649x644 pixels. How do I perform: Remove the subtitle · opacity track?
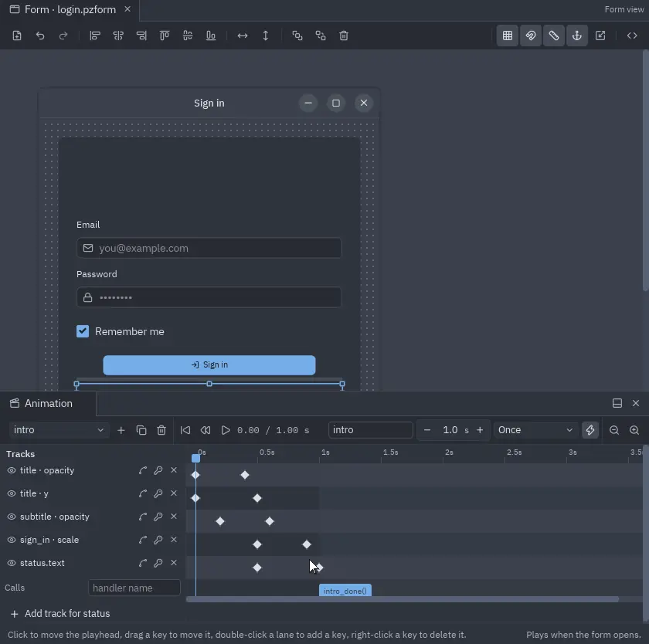point(174,517)
